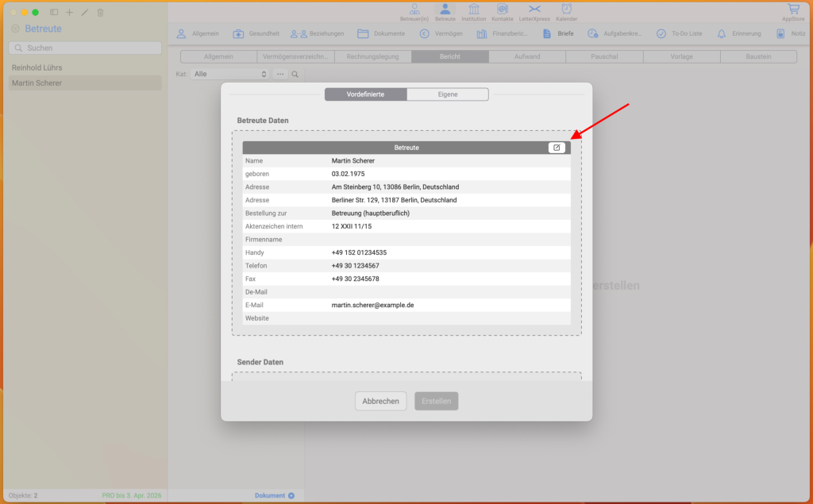Open the AppStore cart icon
The image size is (813, 504).
point(792,10)
